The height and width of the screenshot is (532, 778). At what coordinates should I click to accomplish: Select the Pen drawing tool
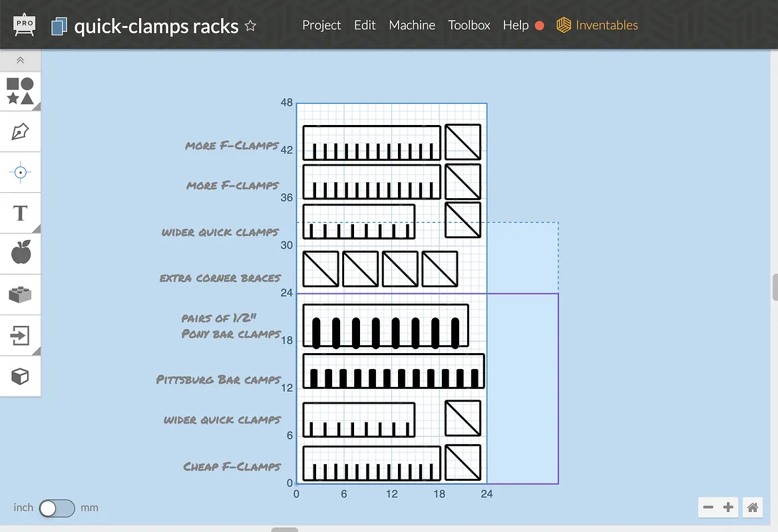click(x=21, y=132)
